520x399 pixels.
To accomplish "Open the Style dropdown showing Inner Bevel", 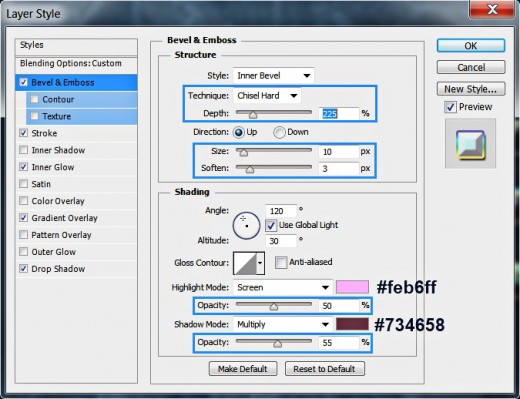I will [x=273, y=76].
